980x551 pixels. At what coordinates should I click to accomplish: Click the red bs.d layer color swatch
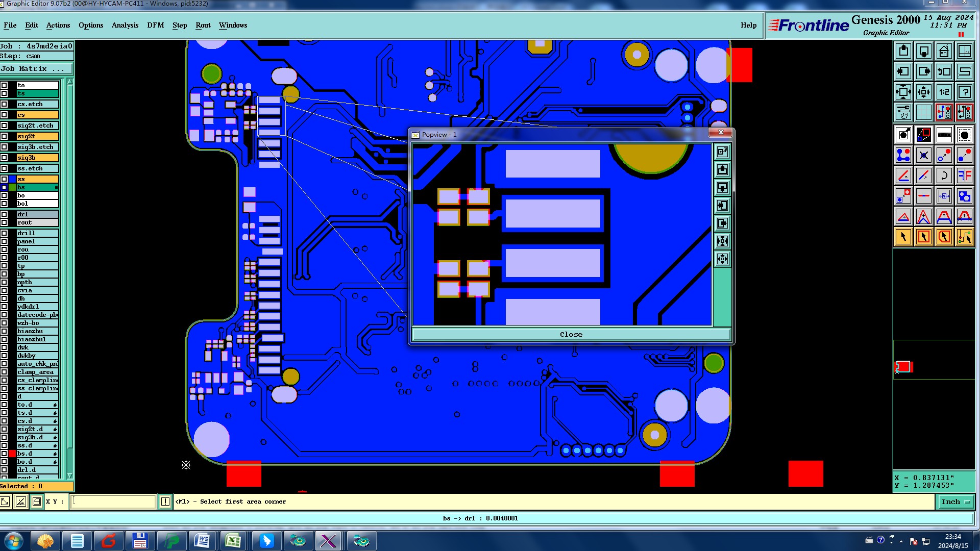[12, 454]
